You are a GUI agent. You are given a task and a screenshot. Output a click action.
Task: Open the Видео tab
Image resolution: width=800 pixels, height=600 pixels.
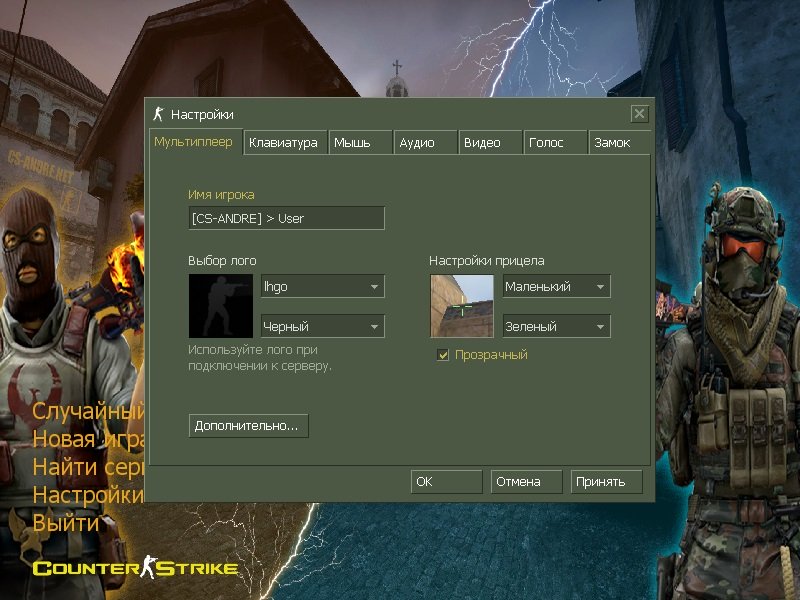490,143
